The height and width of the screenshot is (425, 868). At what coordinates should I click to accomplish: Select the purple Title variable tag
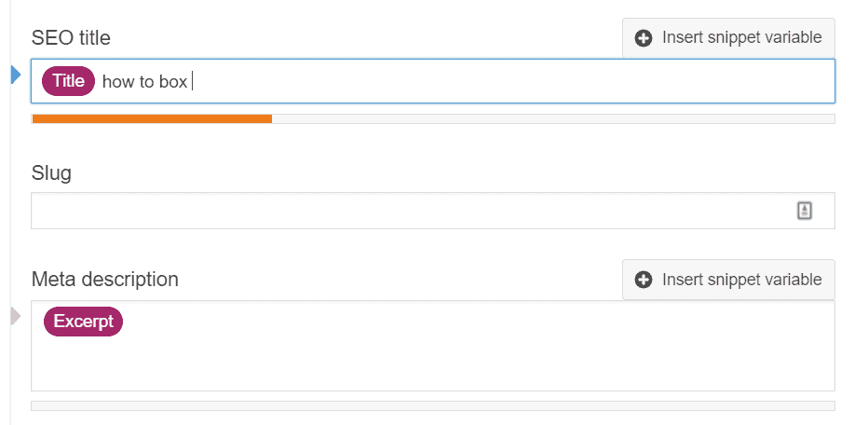click(69, 81)
